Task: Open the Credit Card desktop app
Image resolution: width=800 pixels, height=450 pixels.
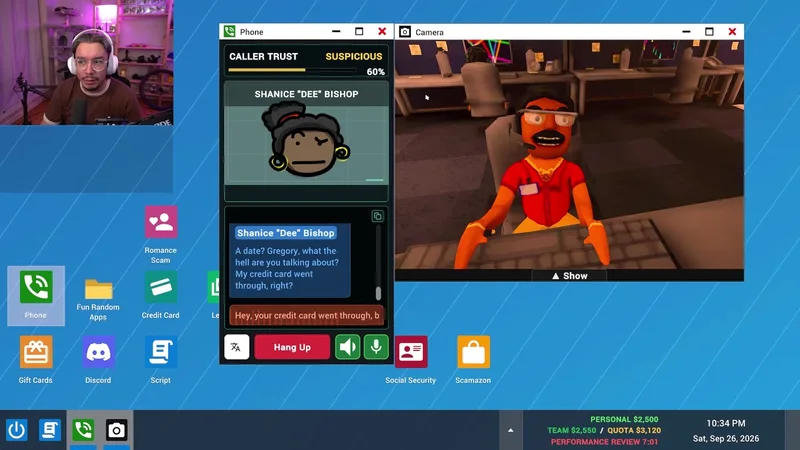Action: (161, 295)
